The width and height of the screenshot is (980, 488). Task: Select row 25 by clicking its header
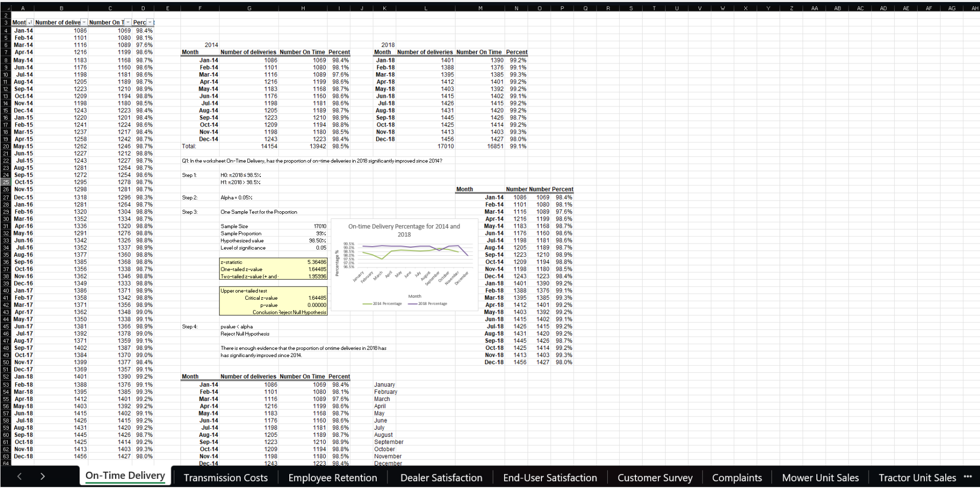[5, 182]
